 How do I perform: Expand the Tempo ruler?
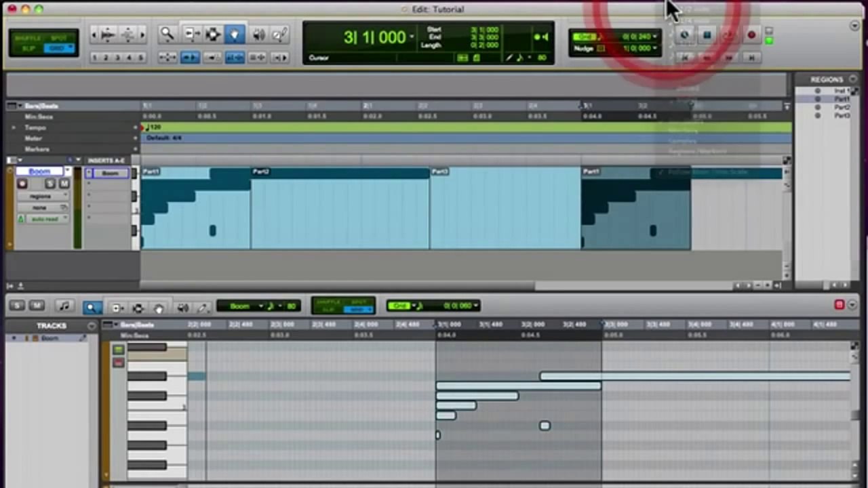13,127
